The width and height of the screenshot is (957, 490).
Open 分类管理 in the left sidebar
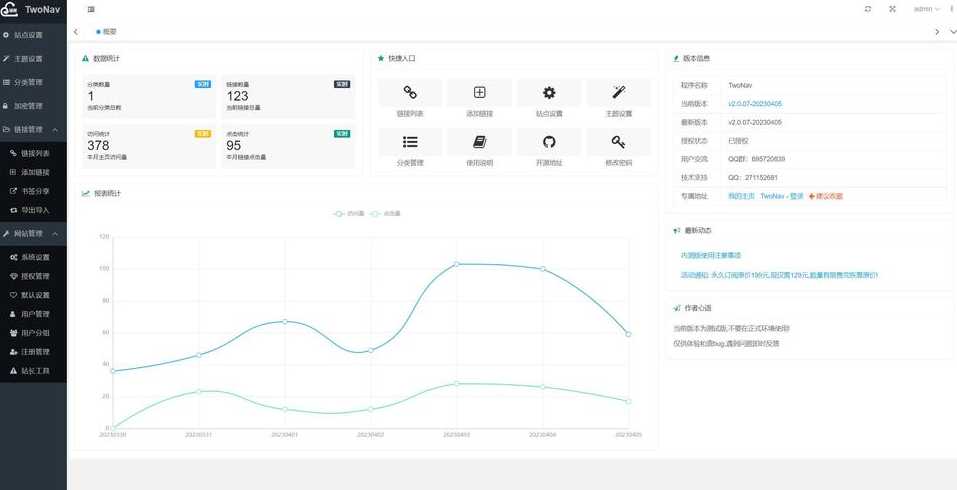tap(33, 82)
